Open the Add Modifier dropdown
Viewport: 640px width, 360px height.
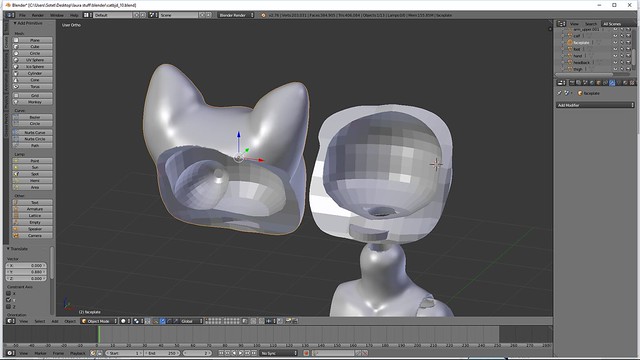[596, 105]
